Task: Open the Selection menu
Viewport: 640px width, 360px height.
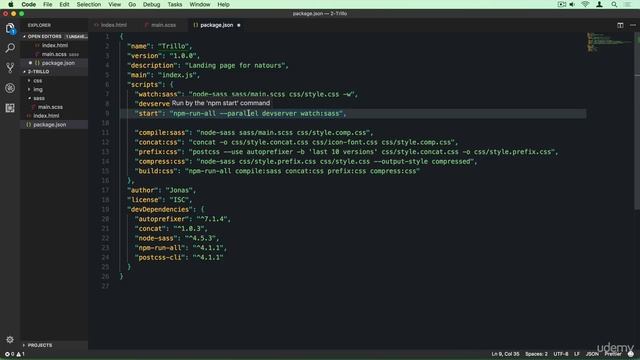Action: coord(89,4)
